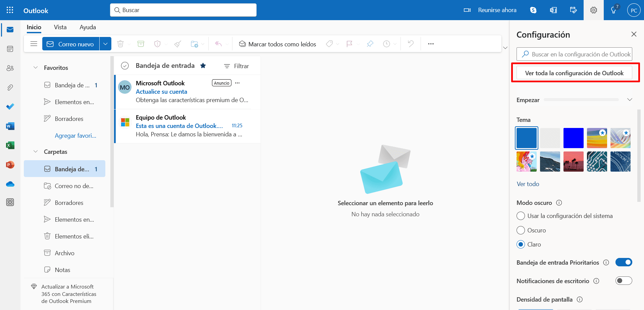Switch to the Vista tab
The width and height of the screenshot is (644, 310).
(x=60, y=27)
